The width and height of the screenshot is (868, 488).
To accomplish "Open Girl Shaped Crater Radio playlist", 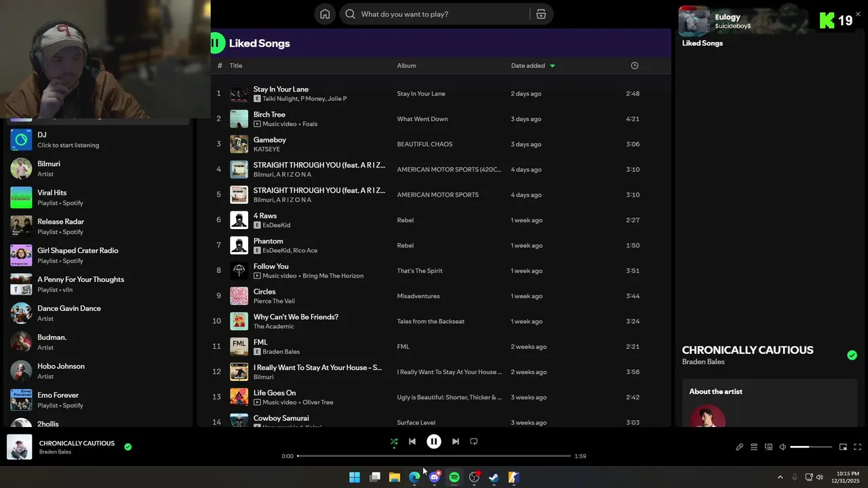I will [98, 256].
